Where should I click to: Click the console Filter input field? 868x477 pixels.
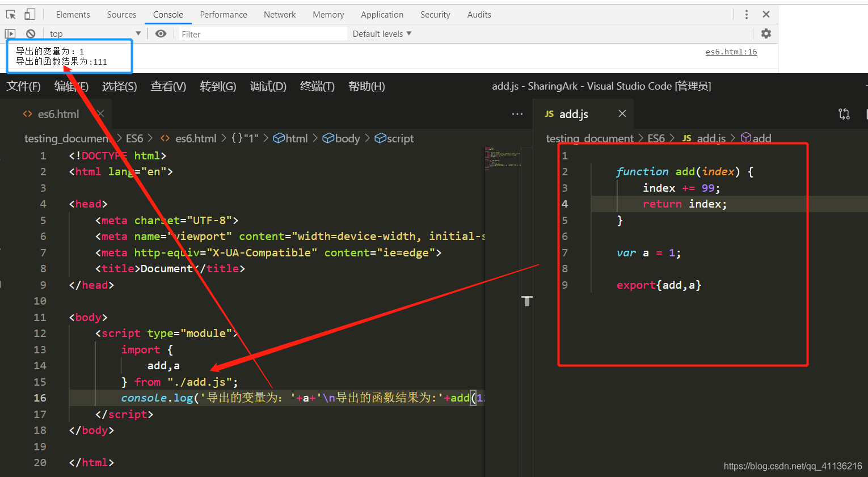263,34
